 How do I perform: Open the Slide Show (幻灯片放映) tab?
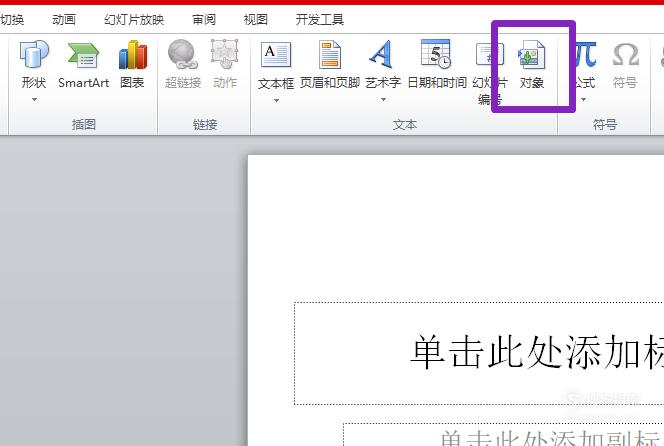tap(134, 19)
